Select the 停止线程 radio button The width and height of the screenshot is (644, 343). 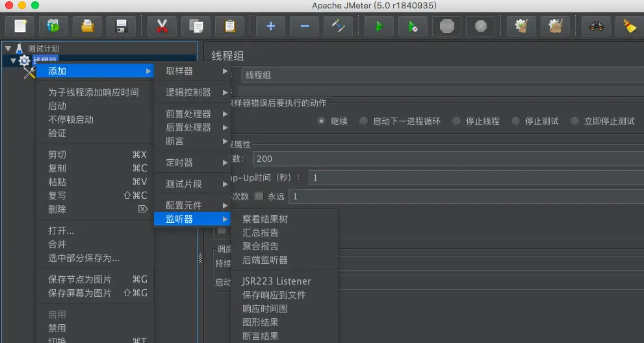click(456, 121)
